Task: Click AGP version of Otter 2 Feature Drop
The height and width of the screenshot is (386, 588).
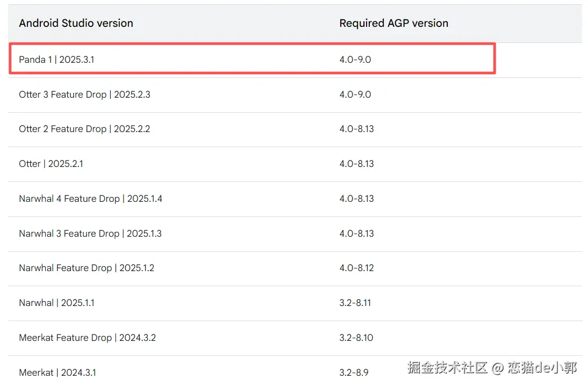Action: pos(356,129)
